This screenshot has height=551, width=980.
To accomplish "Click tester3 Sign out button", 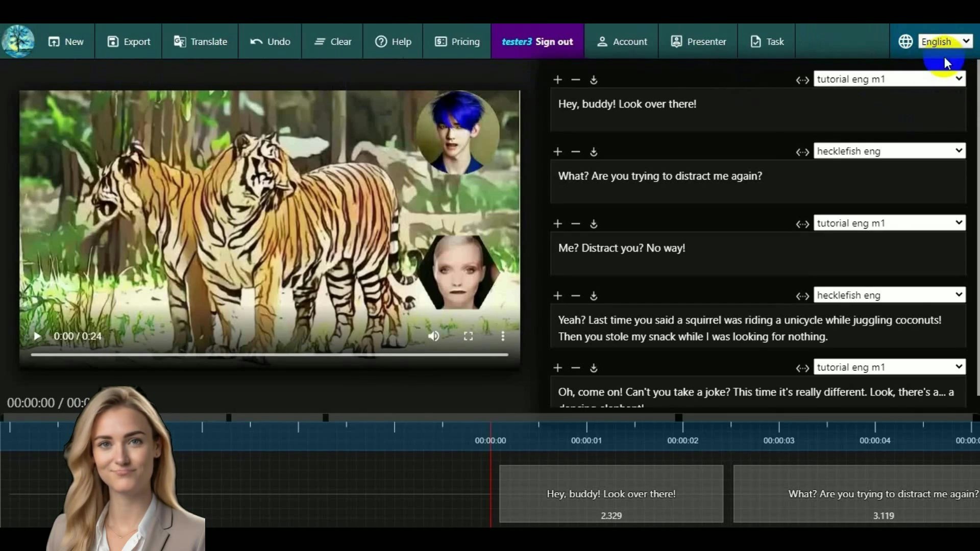I will 537,41.
